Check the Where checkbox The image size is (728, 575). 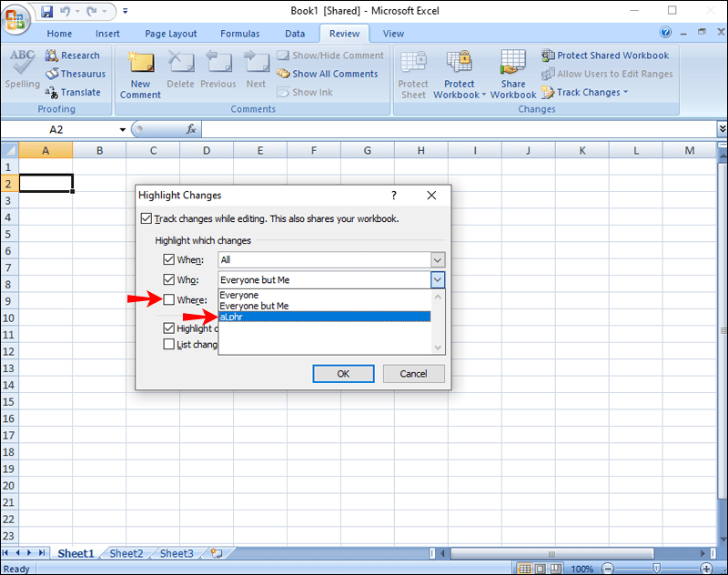point(168,300)
